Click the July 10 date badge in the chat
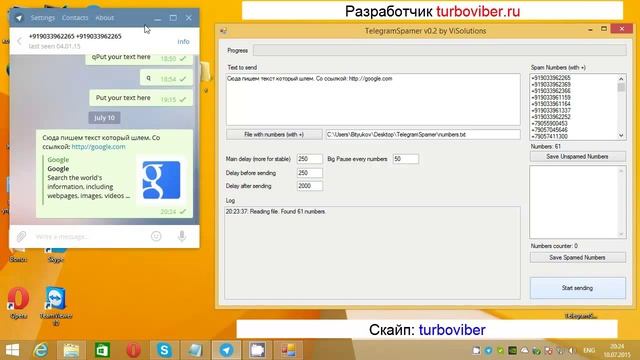 click(104, 118)
